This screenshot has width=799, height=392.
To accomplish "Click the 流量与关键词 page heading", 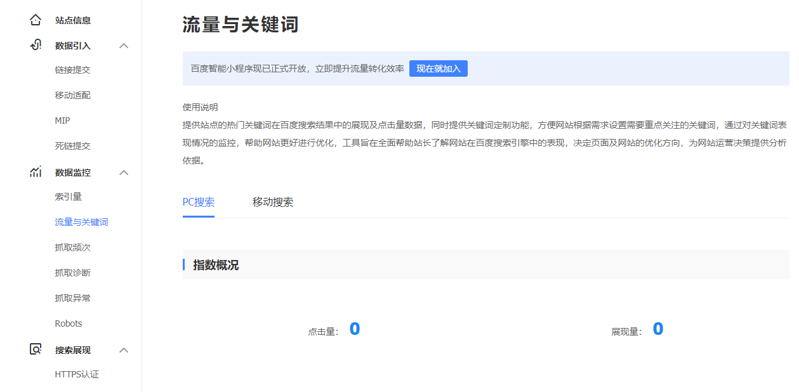I will coord(241,24).
